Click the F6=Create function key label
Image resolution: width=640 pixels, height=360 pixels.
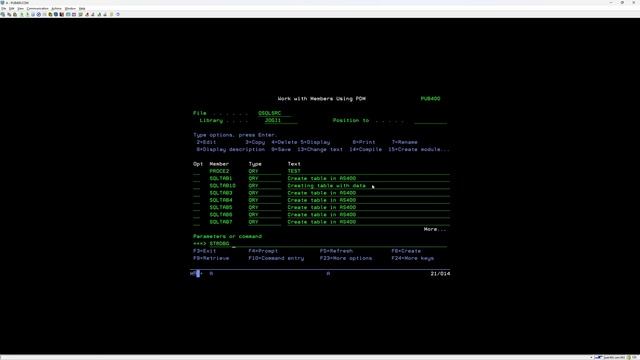406,251
